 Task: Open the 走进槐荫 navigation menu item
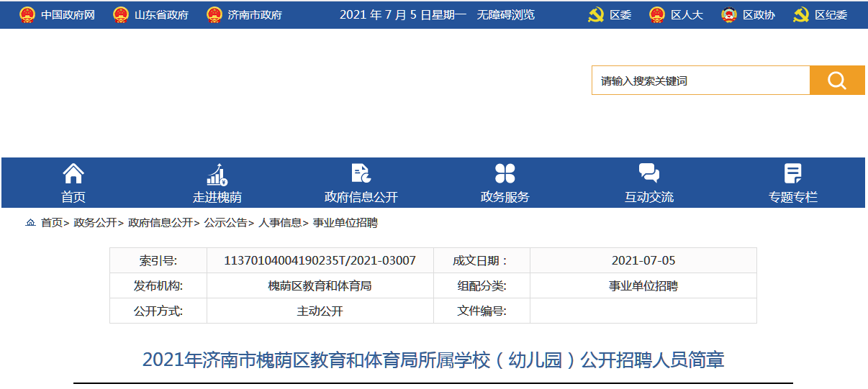[217, 197]
